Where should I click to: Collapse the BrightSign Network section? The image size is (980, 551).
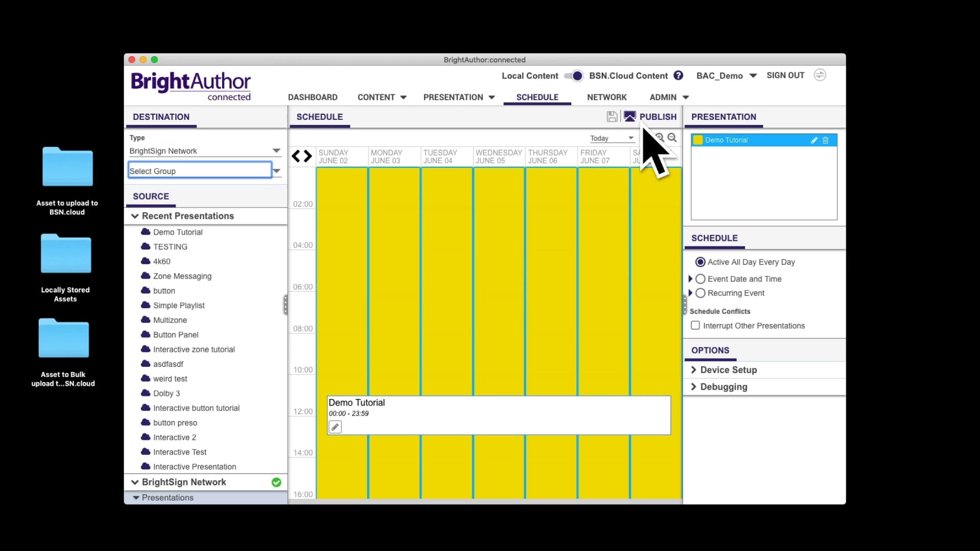click(x=135, y=482)
